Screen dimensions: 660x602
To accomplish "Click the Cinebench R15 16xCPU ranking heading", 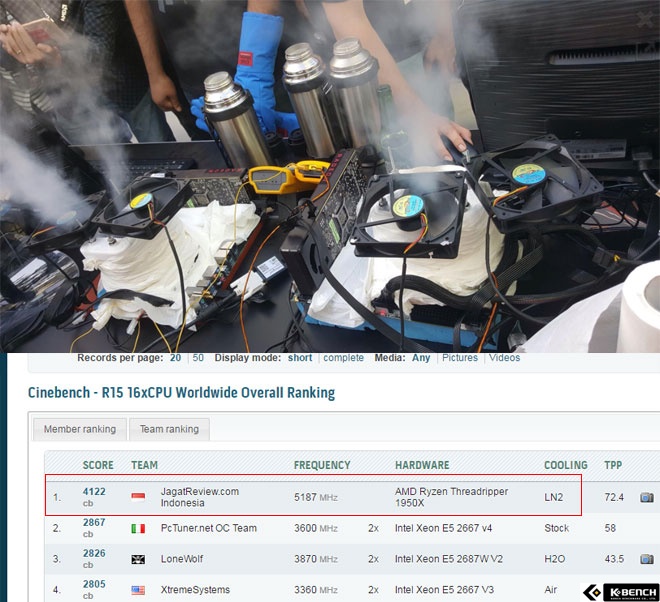I will (181, 392).
